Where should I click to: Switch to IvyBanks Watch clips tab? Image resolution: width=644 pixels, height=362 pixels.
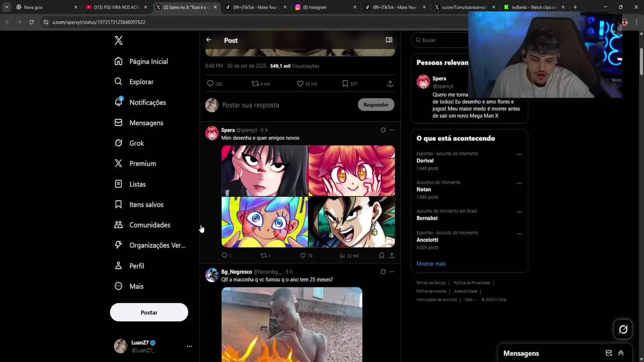tap(534, 7)
